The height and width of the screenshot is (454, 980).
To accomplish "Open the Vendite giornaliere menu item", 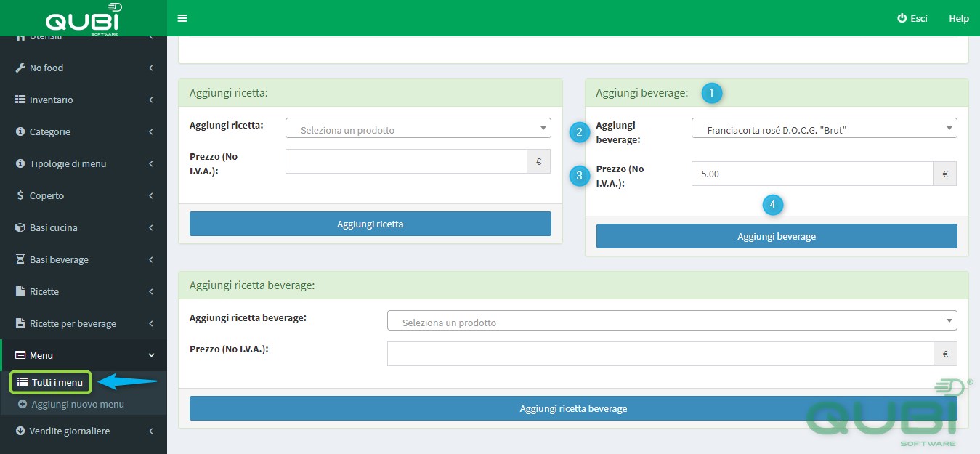I will point(84,431).
